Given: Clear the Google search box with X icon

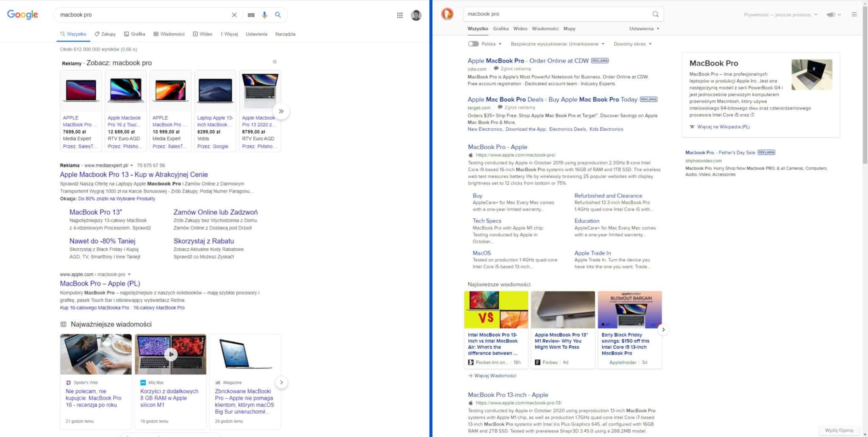Looking at the screenshot, I should 234,15.
